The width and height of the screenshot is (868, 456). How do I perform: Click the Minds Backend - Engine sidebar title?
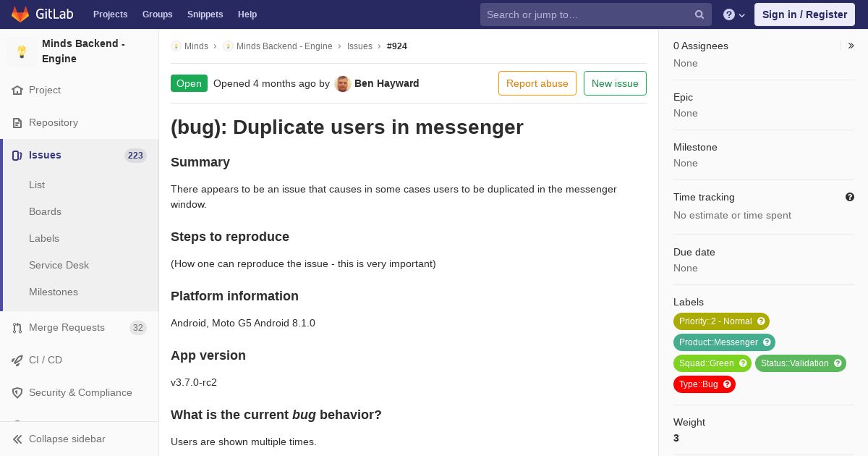click(83, 51)
